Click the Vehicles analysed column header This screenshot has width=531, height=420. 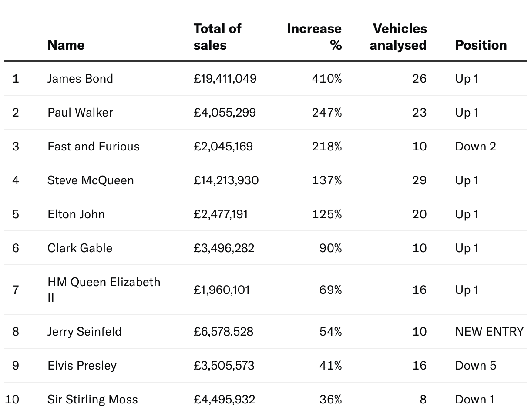[398, 37]
